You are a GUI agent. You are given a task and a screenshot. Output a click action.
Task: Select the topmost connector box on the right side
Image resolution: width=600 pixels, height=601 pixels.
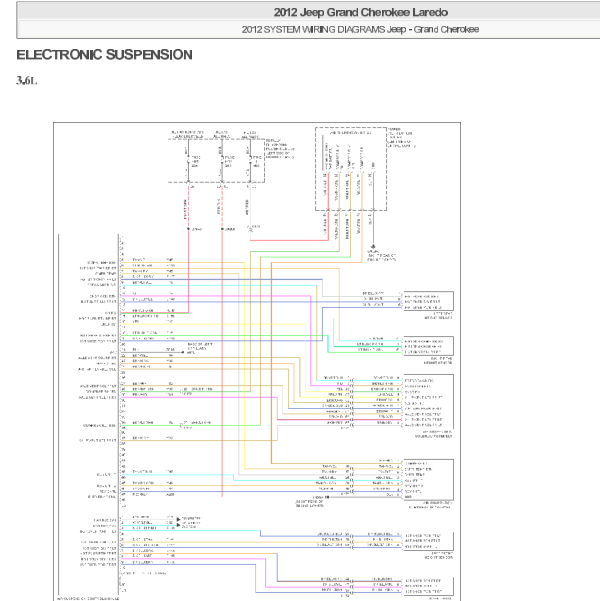point(428,301)
